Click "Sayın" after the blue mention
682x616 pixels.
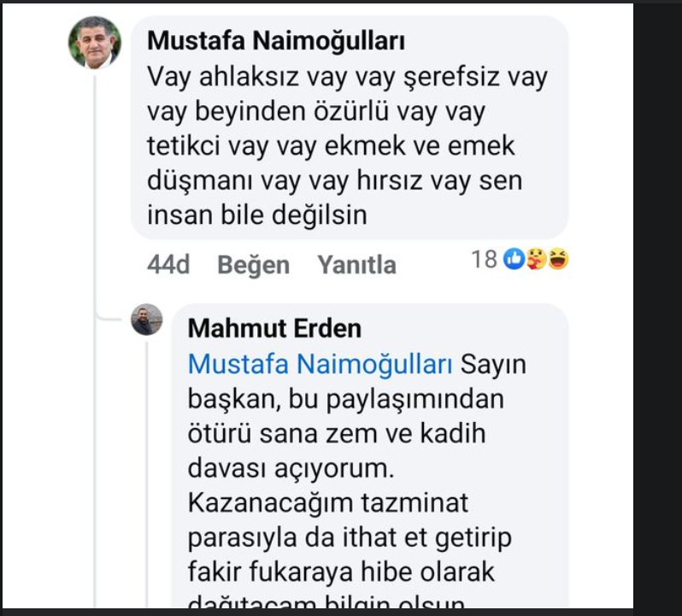pyautogui.click(x=494, y=364)
